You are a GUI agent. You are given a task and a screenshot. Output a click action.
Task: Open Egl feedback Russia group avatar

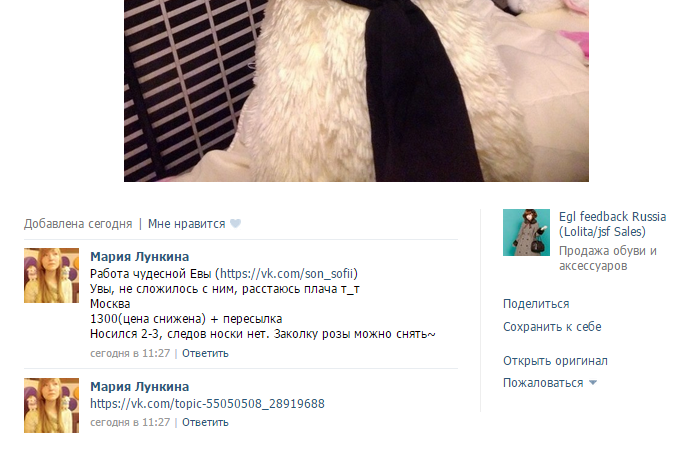click(x=526, y=233)
